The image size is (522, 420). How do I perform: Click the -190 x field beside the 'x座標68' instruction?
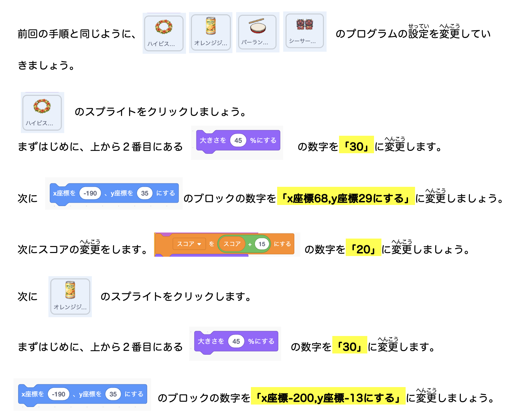(x=90, y=193)
